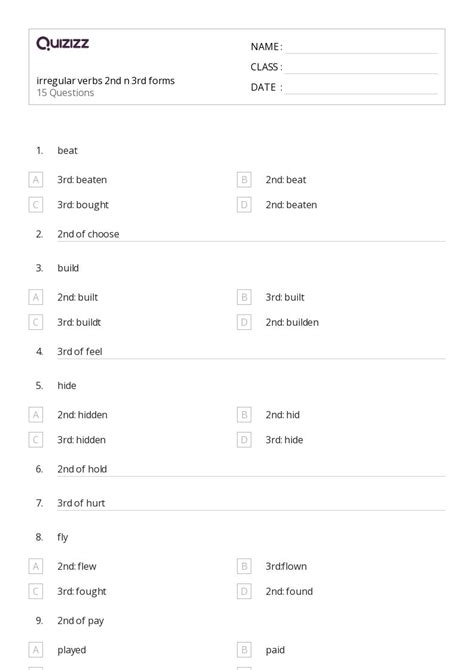The image size is (474, 670).
Task: Mark box B for '3rd: built'
Action: point(244,297)
